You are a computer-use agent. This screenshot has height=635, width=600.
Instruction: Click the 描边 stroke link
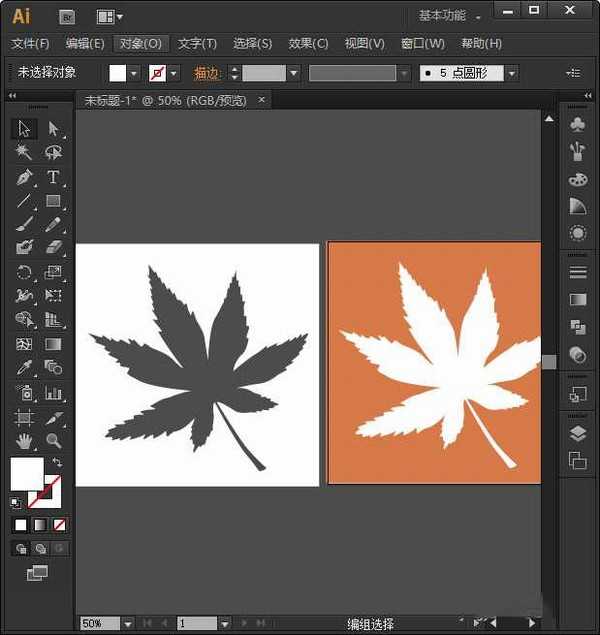tap(207, 73)
